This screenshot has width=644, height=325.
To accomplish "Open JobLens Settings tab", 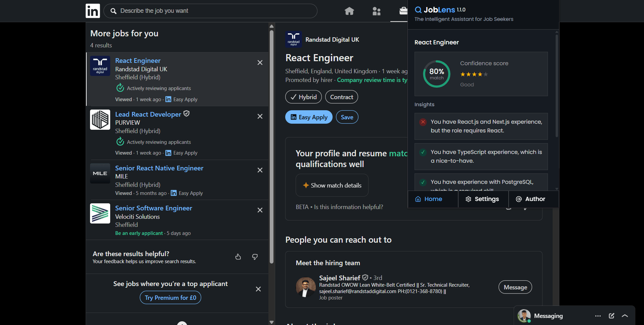I will coord(483,199).
